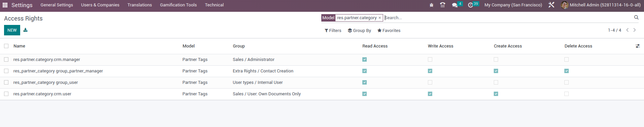This screenshot has height=127, width=644.
Task: Click the search magnifier icon
Action: tap(636, 18)
